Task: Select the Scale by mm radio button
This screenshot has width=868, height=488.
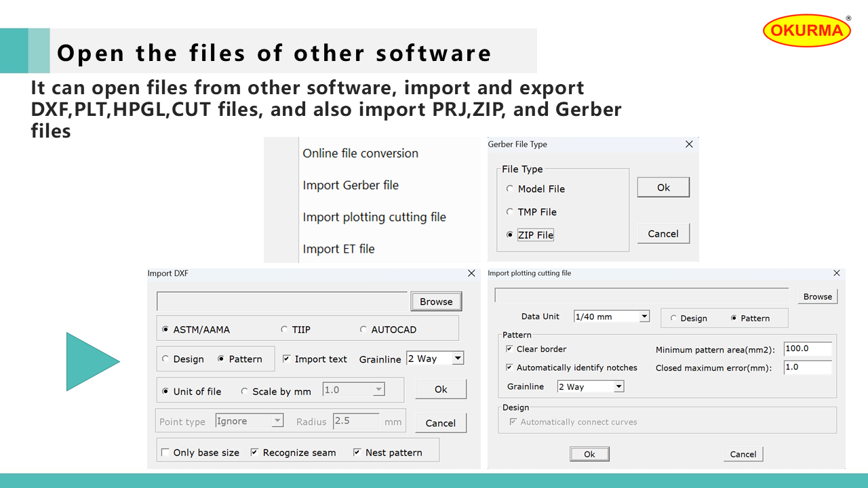Action: (245, 392)
